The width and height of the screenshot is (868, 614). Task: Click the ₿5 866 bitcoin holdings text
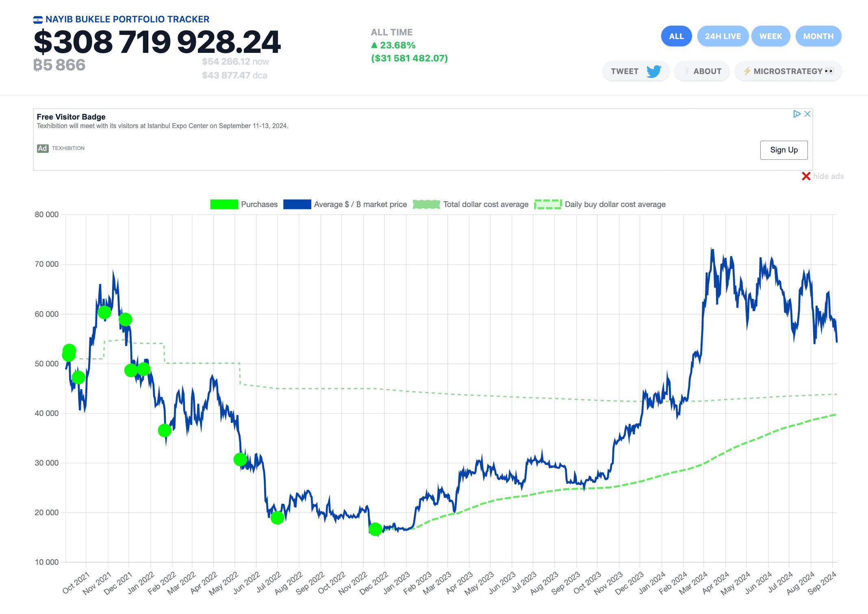click(59, 65)
